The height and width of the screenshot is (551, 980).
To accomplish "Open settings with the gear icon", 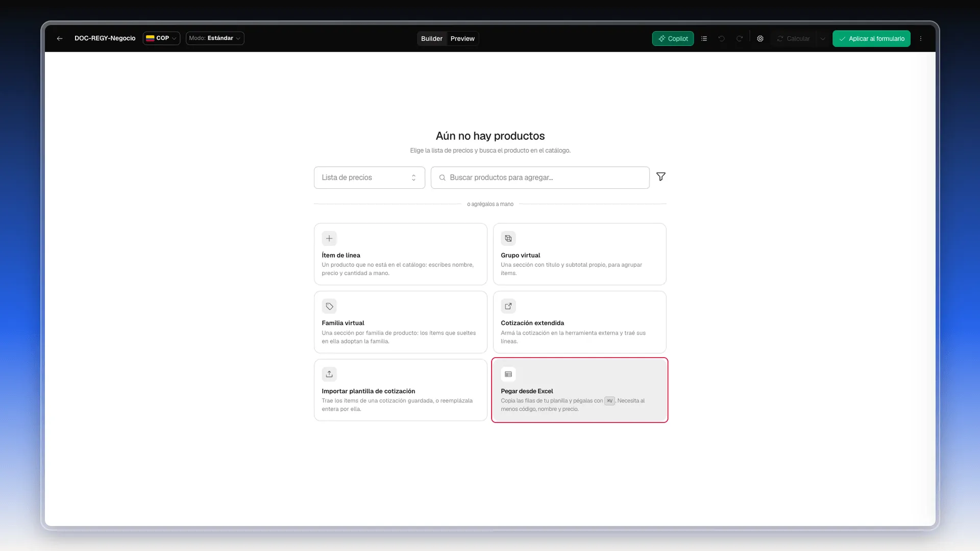I will [x=760, y=39].
